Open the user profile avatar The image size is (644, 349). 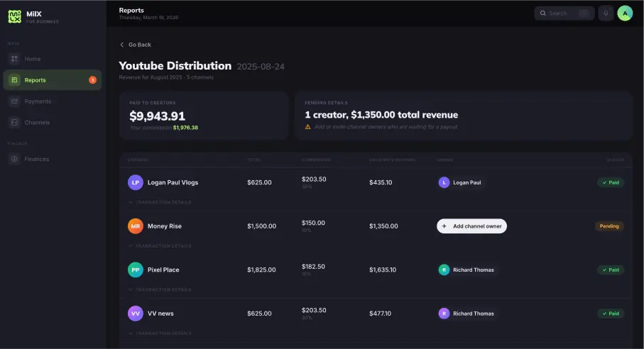[625, 13]
